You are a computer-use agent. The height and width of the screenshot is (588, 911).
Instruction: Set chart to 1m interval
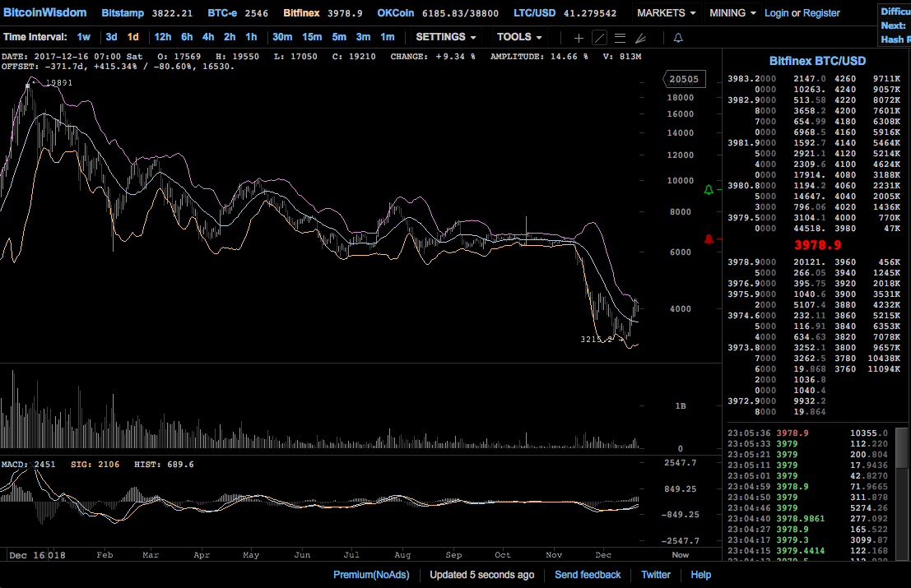click(x=388, y=37)
